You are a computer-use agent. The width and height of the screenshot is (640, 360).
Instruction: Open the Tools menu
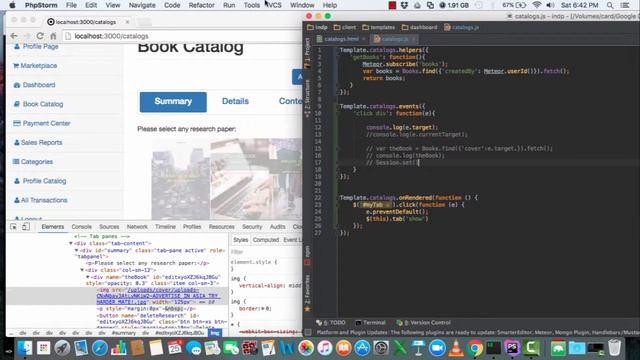click(251, 5)
